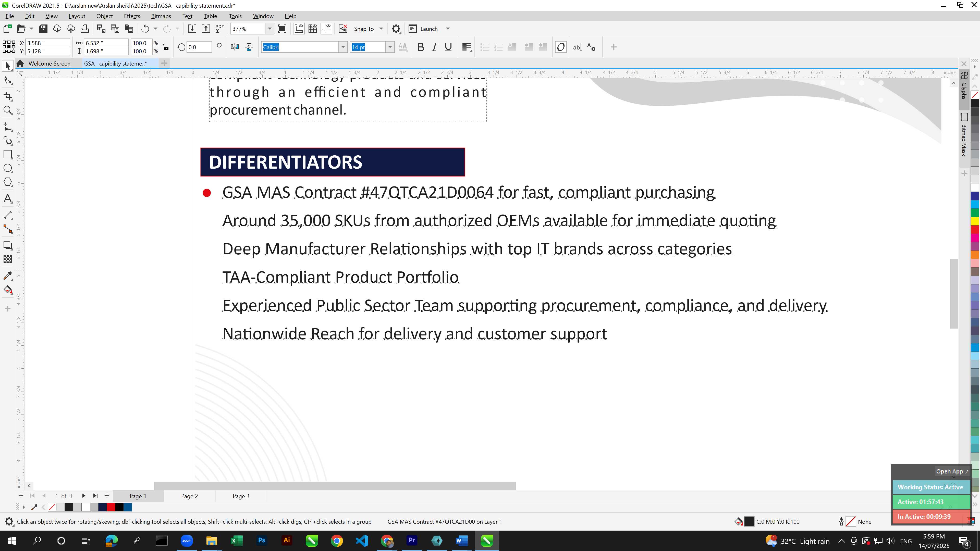Pick the red swatch in document palette
This screenshot has height=551, width=980.
click(x=111, y=507)
